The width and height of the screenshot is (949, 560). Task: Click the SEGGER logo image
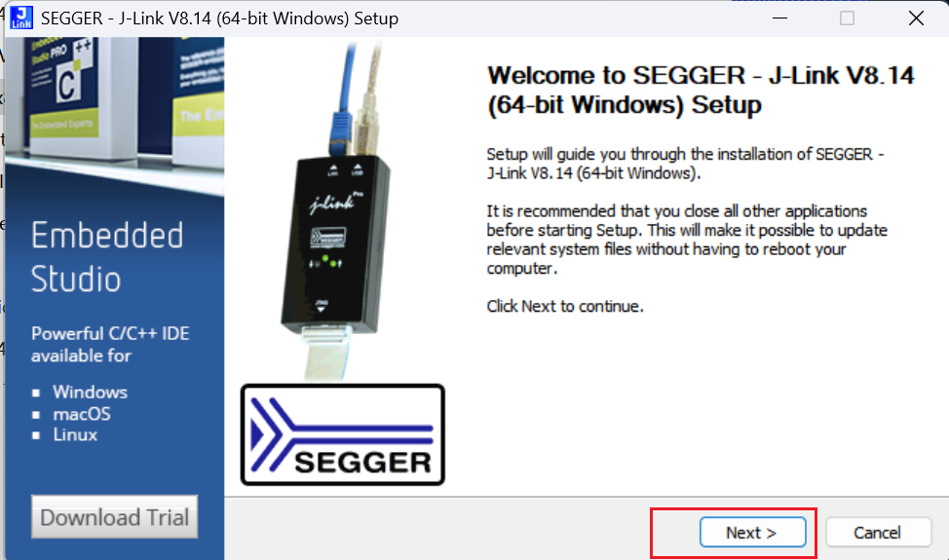[x=343, y=434]
